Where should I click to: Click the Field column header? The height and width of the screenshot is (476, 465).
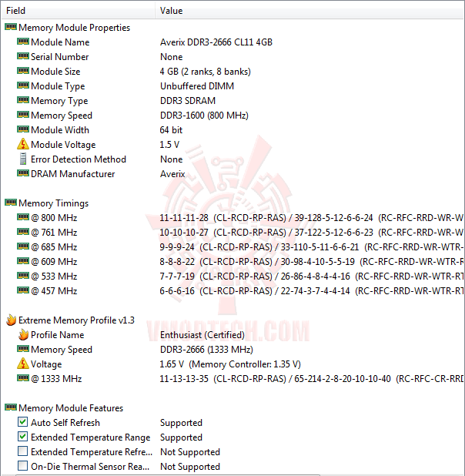pos(79,11)
